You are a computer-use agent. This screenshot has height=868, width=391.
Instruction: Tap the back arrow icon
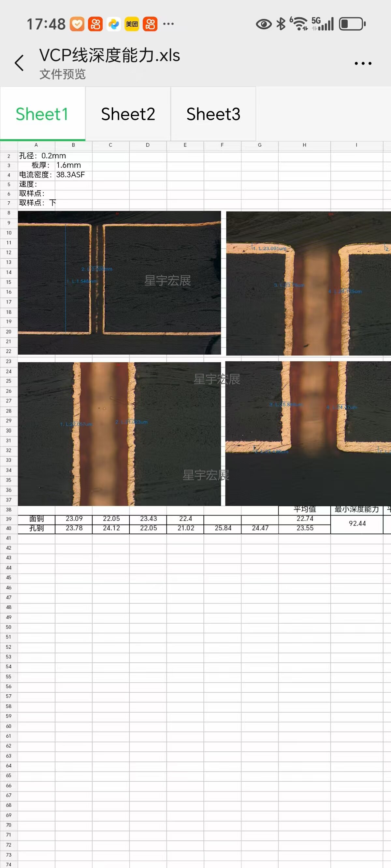[x=19, y=63]
